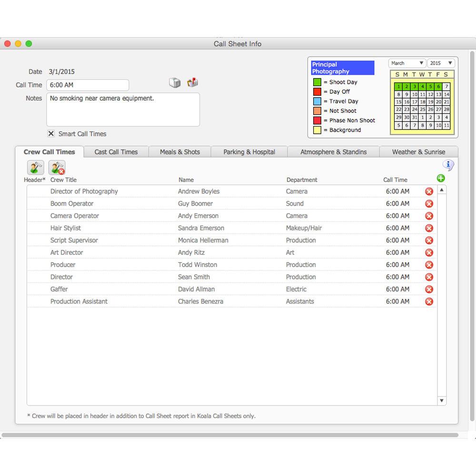Open the March month dropdown
Image resolution: width=476 pixels, height=476 pixels.
click(x=407, y=63)
